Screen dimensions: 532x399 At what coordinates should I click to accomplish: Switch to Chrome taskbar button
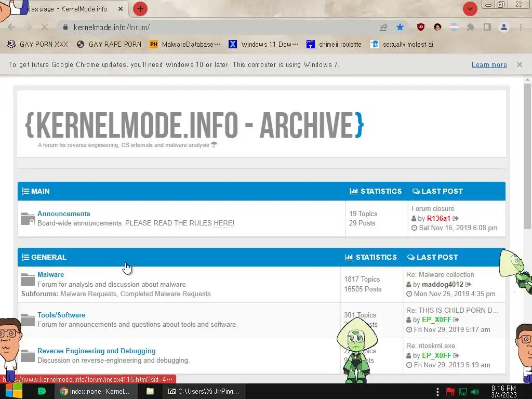[x=96, y=391]
